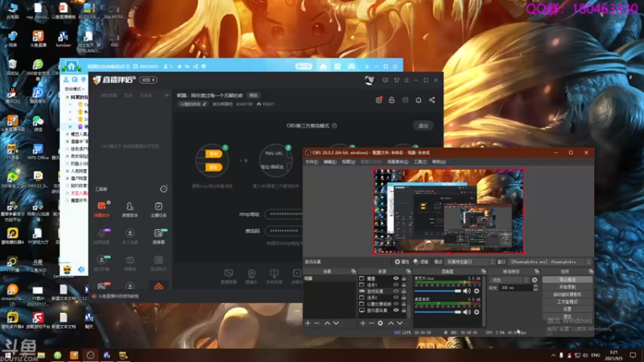Toggle visibility of 背景 source
The height and width of the screenshot is (362, 644).
(396, 278)
